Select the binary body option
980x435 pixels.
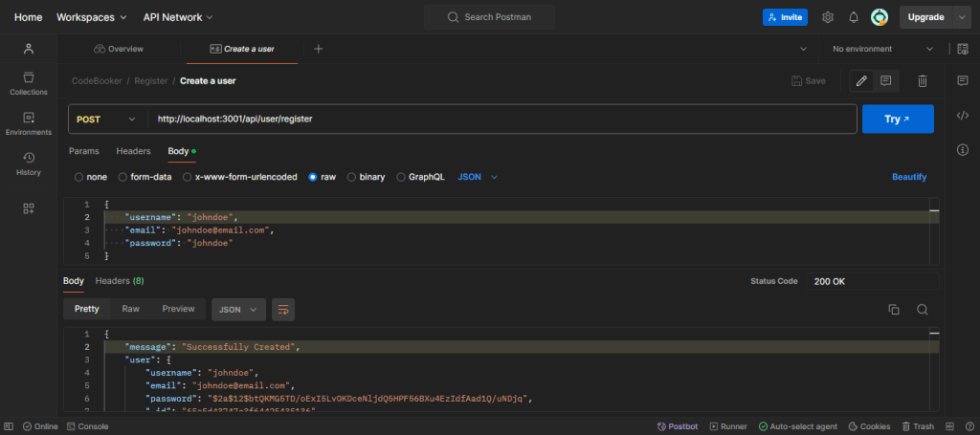click(351, 177)
